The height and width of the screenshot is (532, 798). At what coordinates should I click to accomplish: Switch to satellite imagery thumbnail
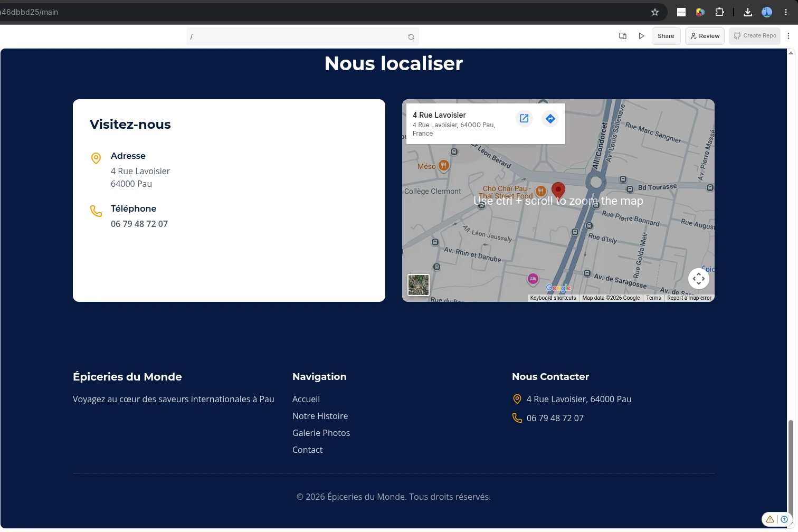point(419,285)
